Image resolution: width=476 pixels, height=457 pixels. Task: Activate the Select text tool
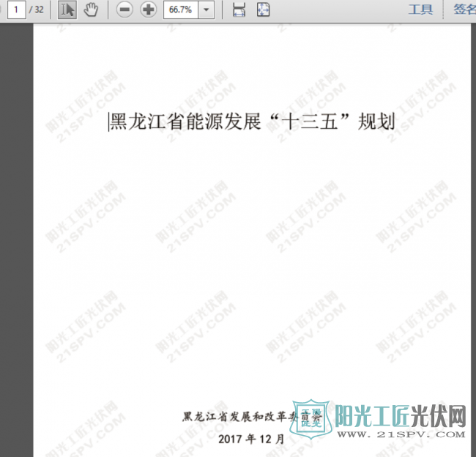click(67, 10)
